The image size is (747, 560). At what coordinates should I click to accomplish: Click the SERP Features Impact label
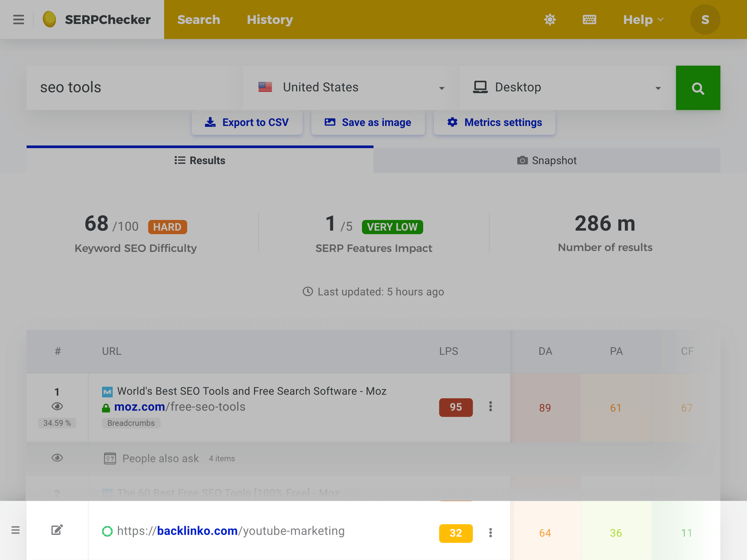(373, 248)
